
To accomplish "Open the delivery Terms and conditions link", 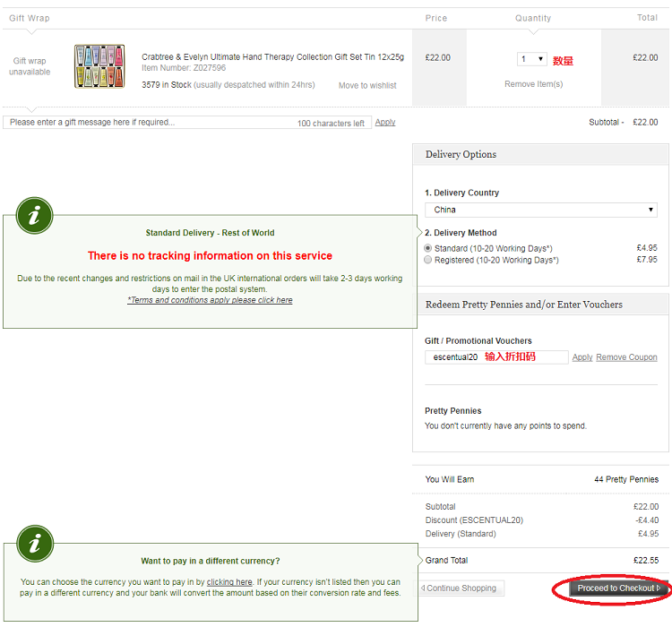I will (x=210, y=300).
